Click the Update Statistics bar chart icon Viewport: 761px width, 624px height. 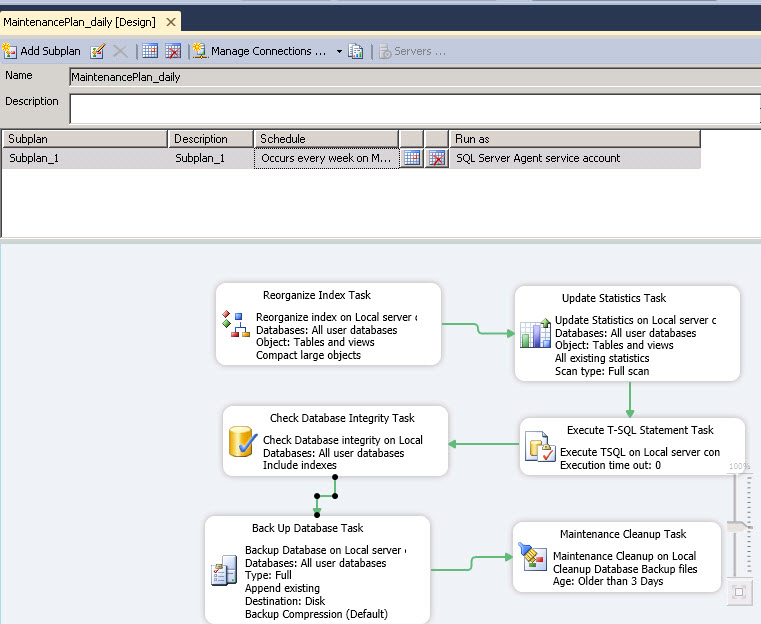pos(535,333)
